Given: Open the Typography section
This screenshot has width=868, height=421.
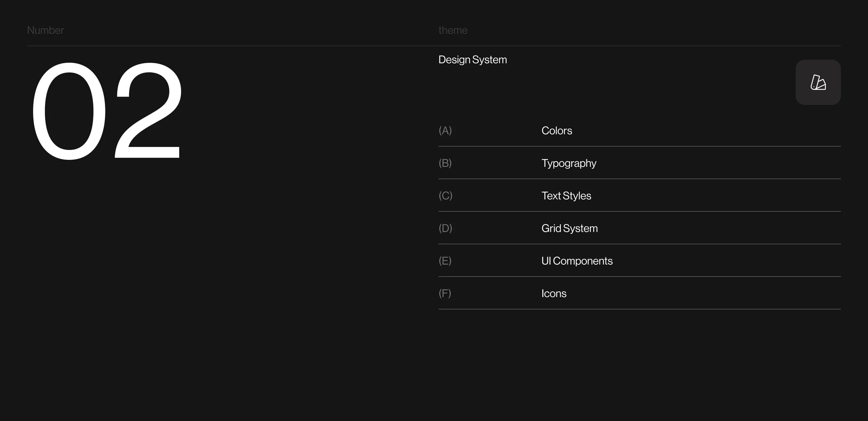Looking at the screenshot, I should pyautogui.click(x=569, y=163).
